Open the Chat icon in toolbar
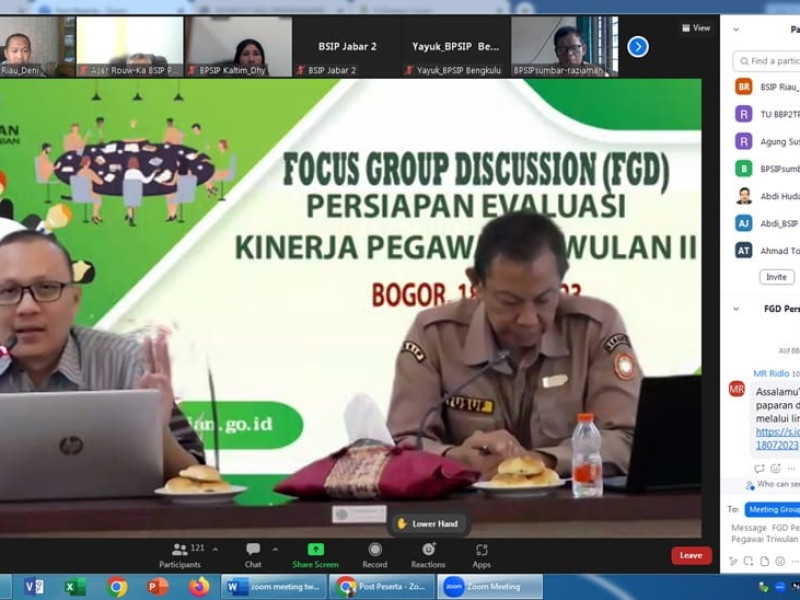Image resolution: width=800 pixels, height=600 pixels. pos(253,549)
